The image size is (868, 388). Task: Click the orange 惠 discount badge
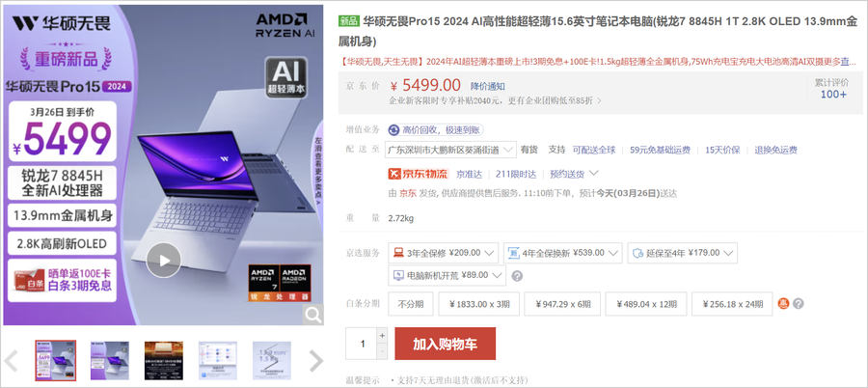click(783, 304)
